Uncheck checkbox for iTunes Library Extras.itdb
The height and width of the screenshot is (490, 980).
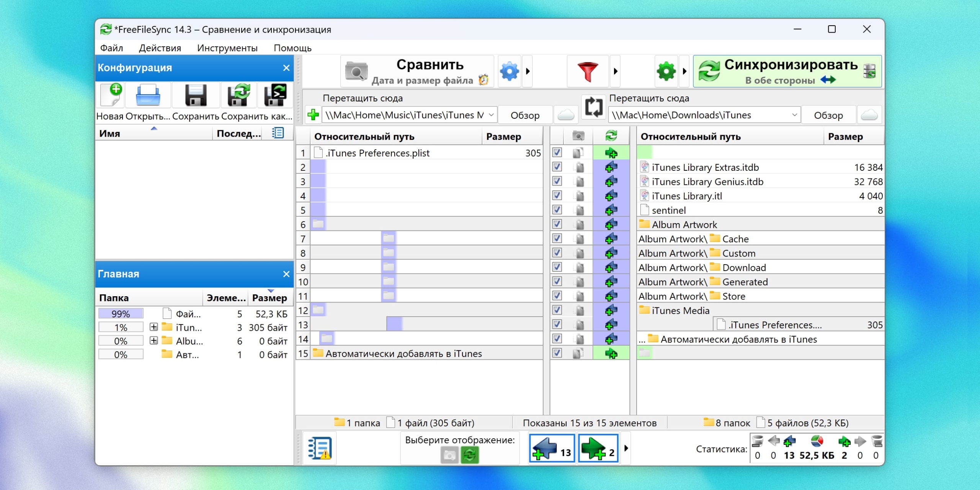[557, 167]
